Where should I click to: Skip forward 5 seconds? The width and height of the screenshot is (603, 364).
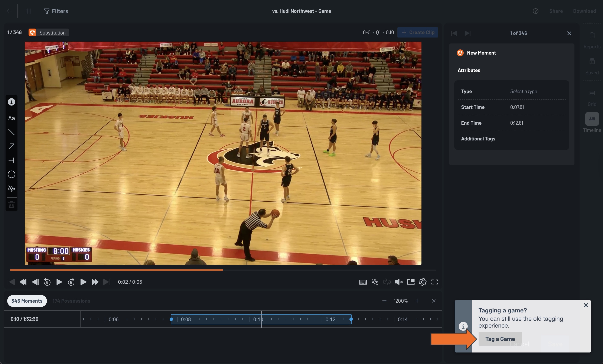point(71,282)
